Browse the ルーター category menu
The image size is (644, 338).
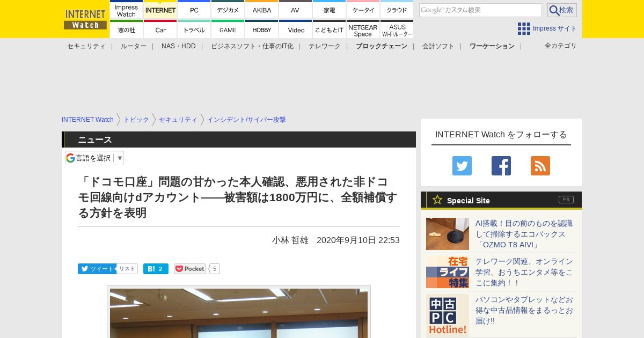(x=134, y=46)
